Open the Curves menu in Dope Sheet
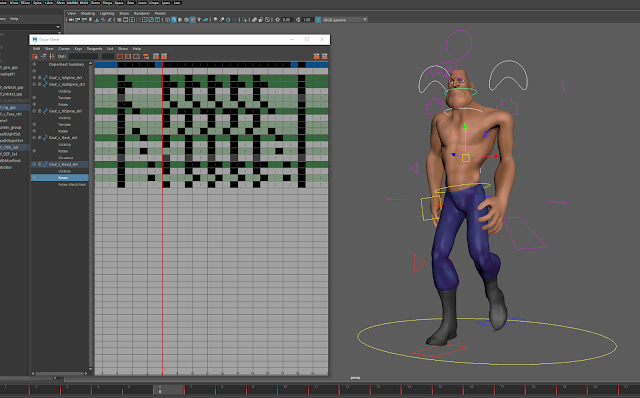The image size is (640, 398). [64, 49]
